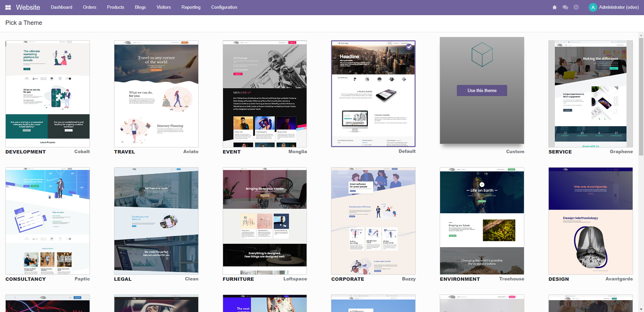Switch to the Orders menu
The height and width of the screenshot is (312, 644).
click(89, 7)
